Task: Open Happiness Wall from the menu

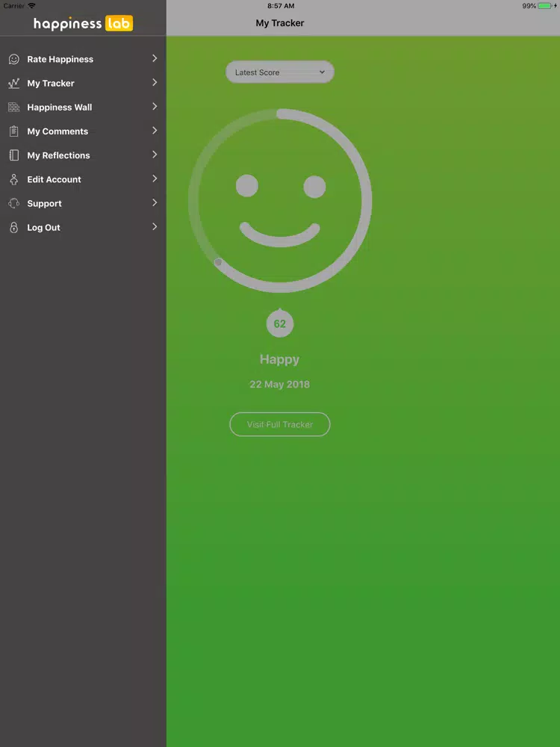Action: [x=83, y=107]
